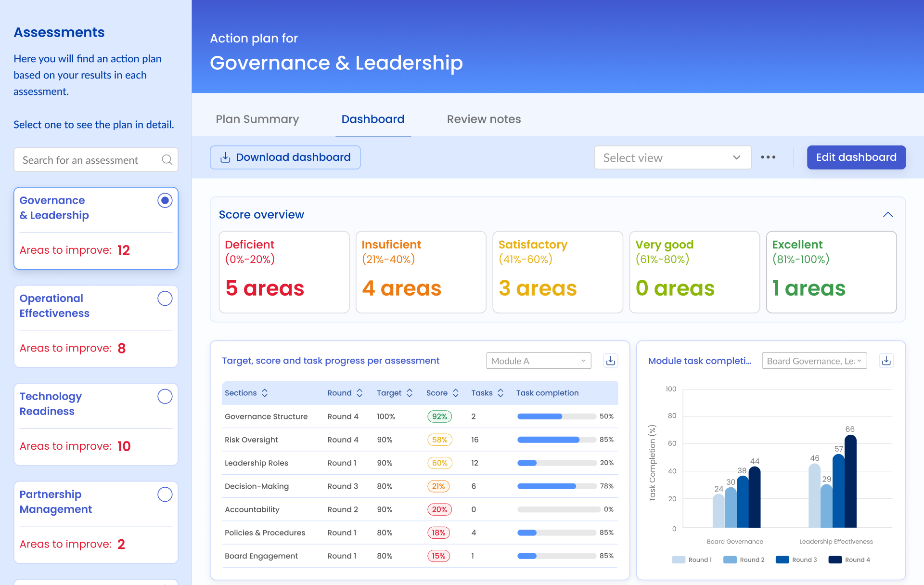This screenshot has width=924, height=585.
Task: Click the Leadership Roles 20% progress bar
Action: (x=557, y=463)
